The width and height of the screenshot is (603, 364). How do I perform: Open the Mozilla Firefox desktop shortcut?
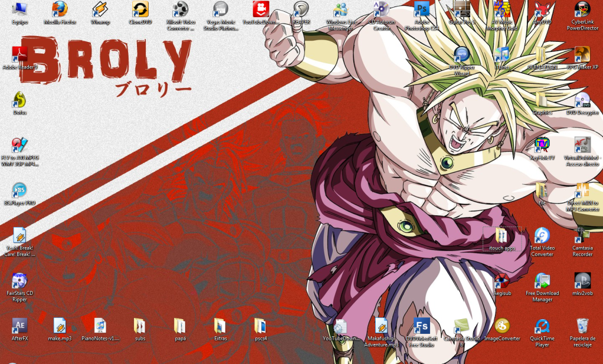[60, 10]
